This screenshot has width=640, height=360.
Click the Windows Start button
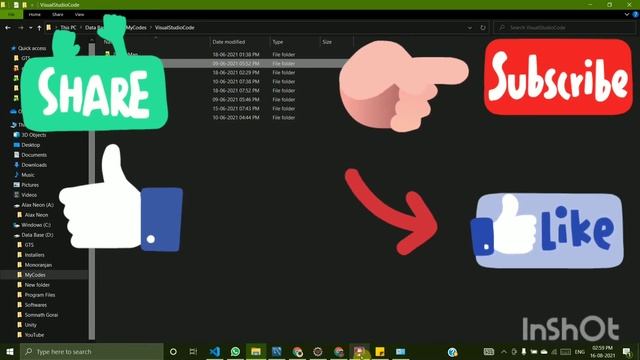click(x=10, y=351)
